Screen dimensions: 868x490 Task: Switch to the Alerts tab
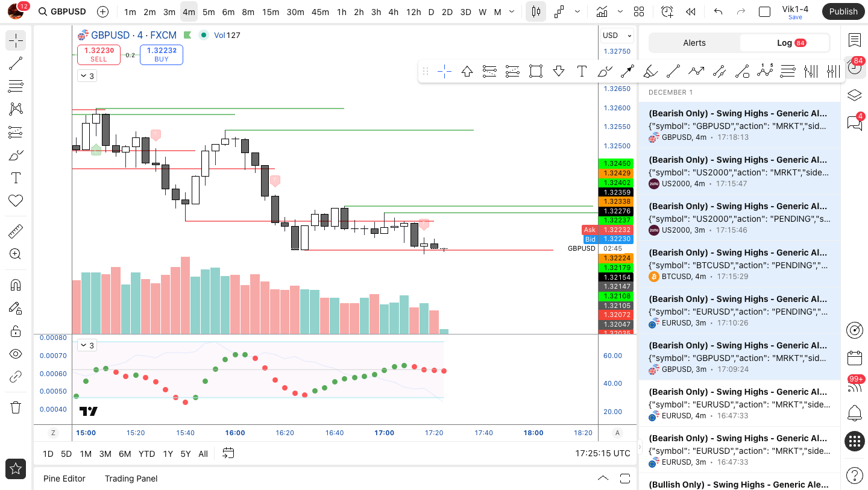pos(694,43)
